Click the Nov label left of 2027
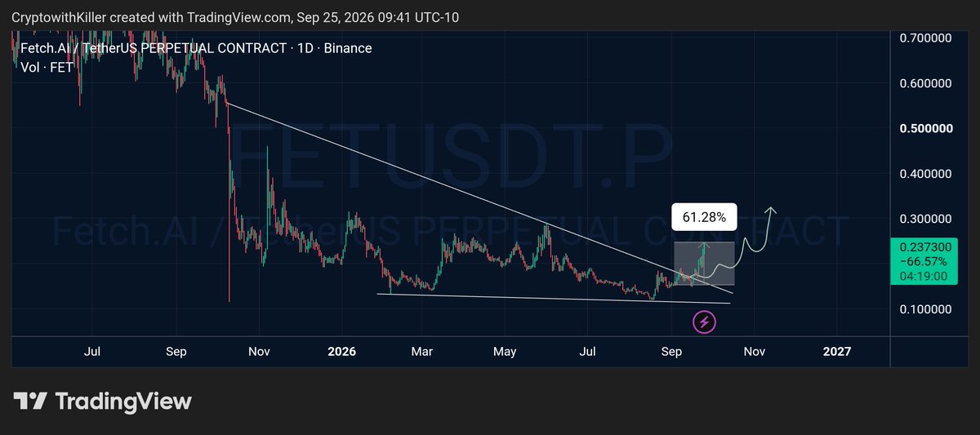The image size is (980, 435). pyautogui.click(x=754, y=352)
